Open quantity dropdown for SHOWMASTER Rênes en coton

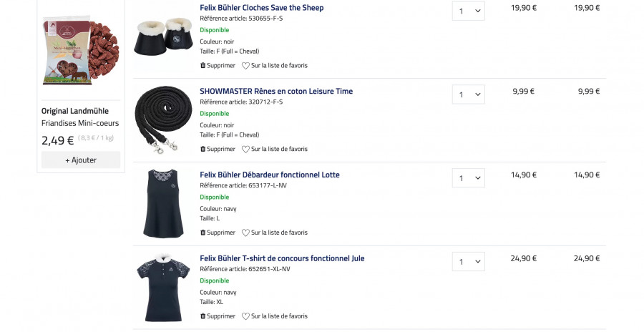pos(469,94)
